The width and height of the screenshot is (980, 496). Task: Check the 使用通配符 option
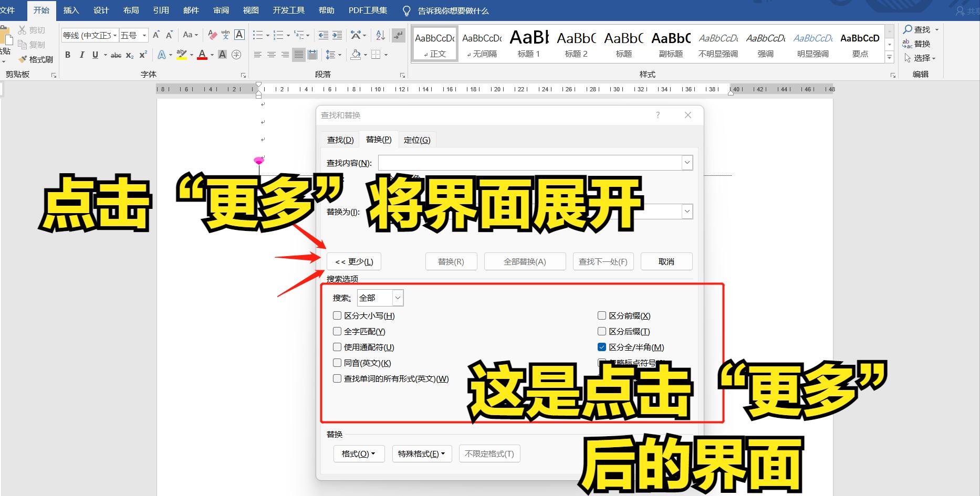[x=337, y=347]
